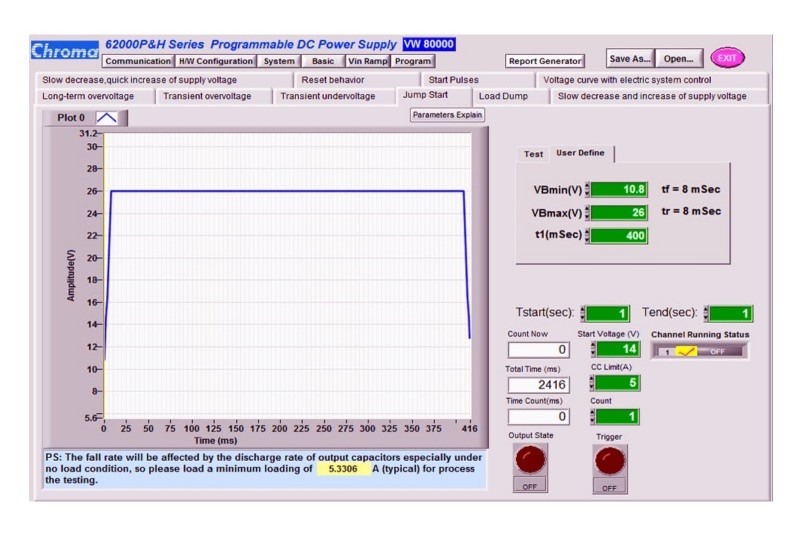Click the Report Generator button
This screenshot has width=800, height=538.
(x=544, y=61)
